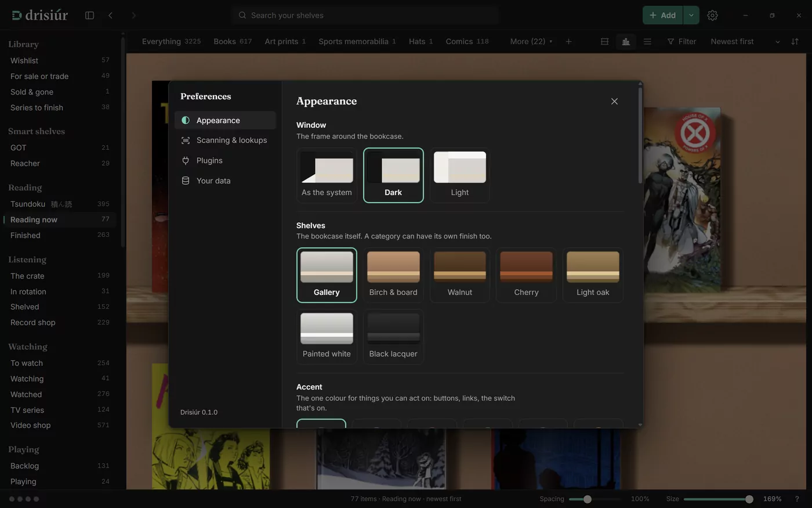Open Scanning & lookups preferences
Screen dimensions: 812x508
click(225, 140)
